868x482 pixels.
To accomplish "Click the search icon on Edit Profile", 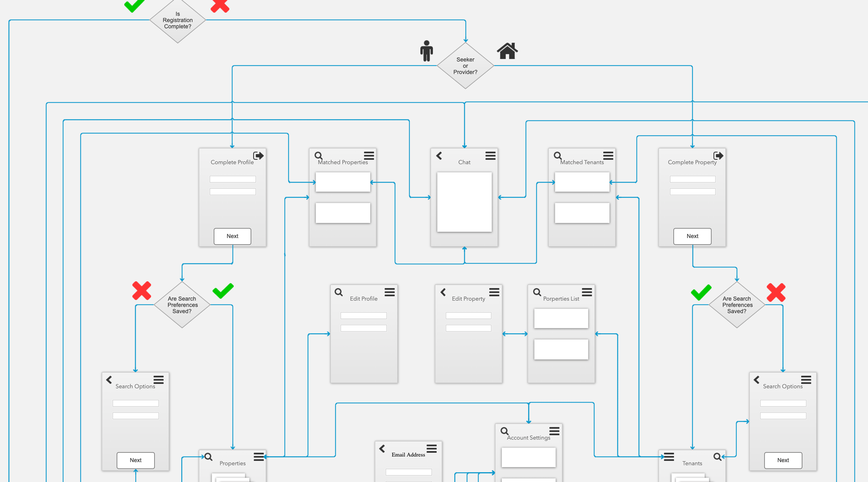I will [339, 292].
